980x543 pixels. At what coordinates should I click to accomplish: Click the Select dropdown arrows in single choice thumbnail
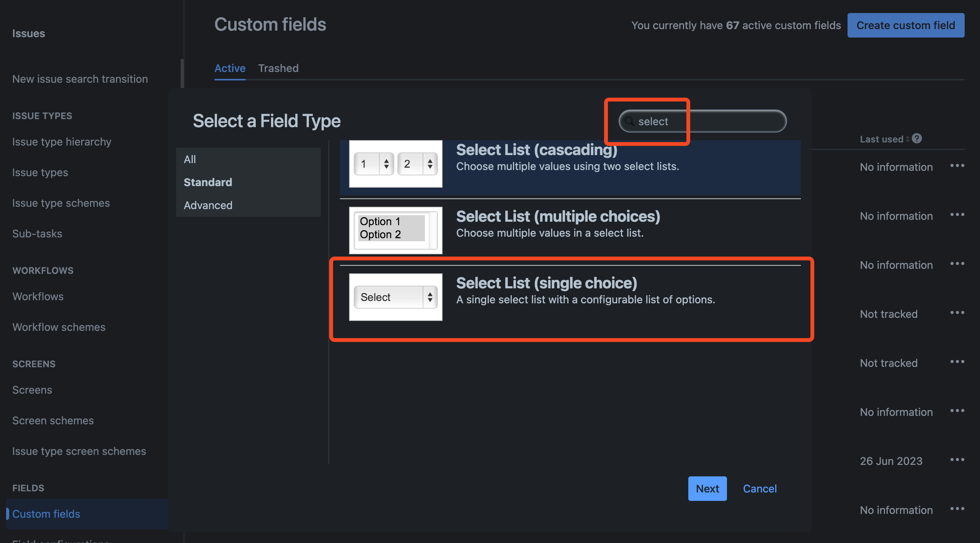point(430,297)
